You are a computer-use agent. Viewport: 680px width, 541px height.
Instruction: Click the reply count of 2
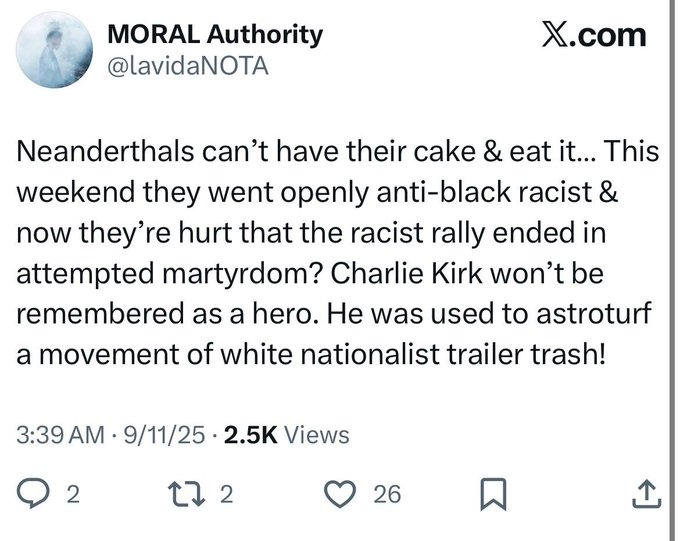(x=71, y=493)
